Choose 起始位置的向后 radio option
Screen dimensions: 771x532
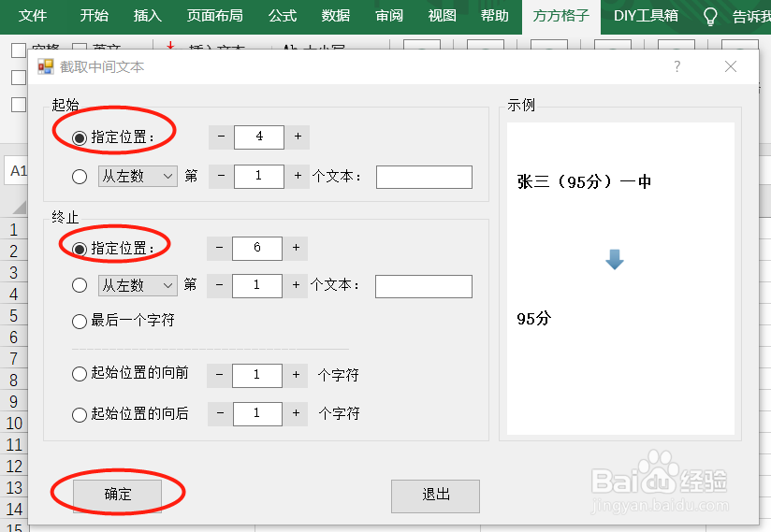[x=80, y=415]
